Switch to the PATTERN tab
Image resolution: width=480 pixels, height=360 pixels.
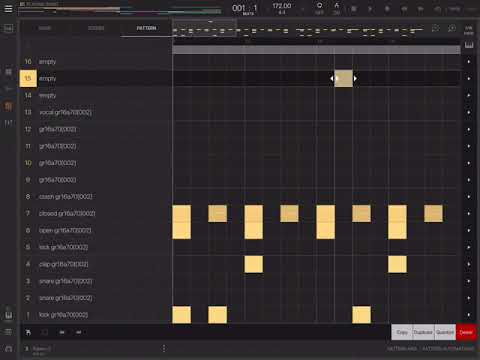146,28
